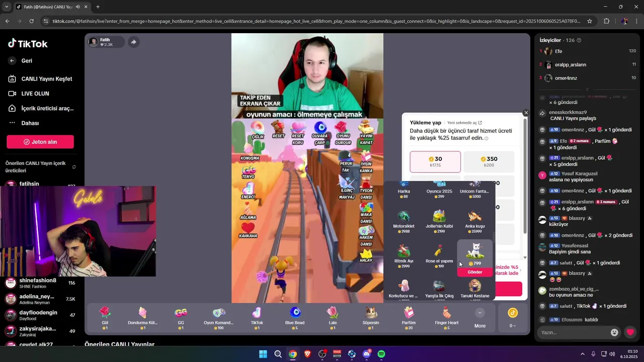
Task: Open dayfloodengin suggested live creator
Action: [x=40, y=315]
